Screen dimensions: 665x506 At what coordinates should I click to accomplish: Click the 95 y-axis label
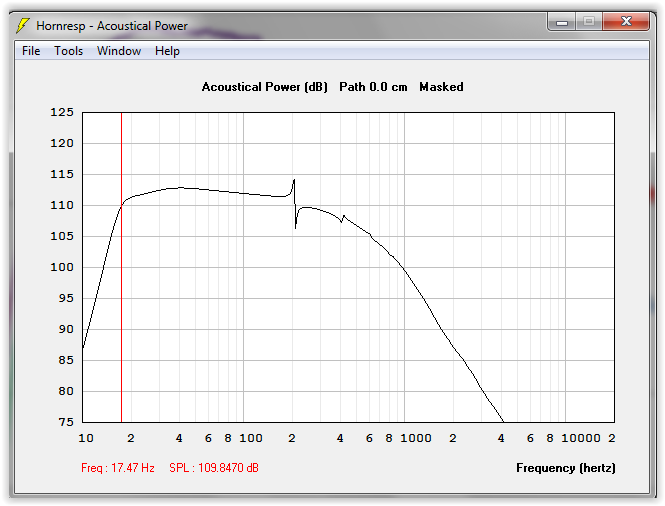(66, 298)
